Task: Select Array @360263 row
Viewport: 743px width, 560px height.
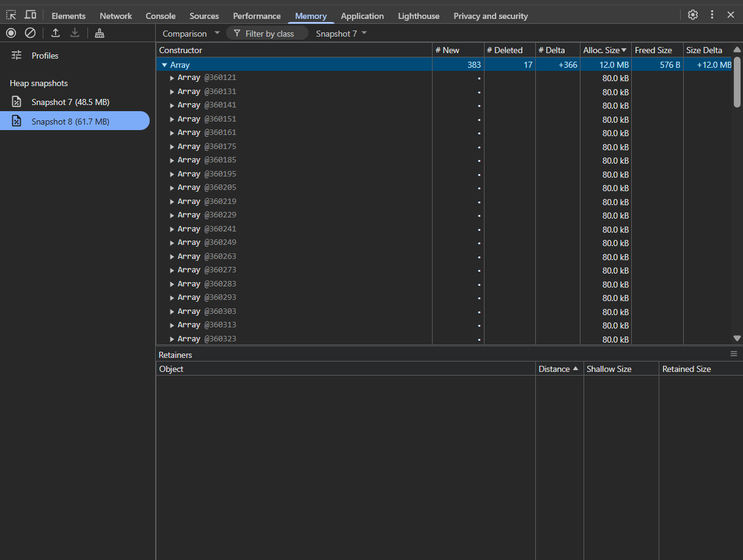Action: pyautogui.click(x=444, y=256)
